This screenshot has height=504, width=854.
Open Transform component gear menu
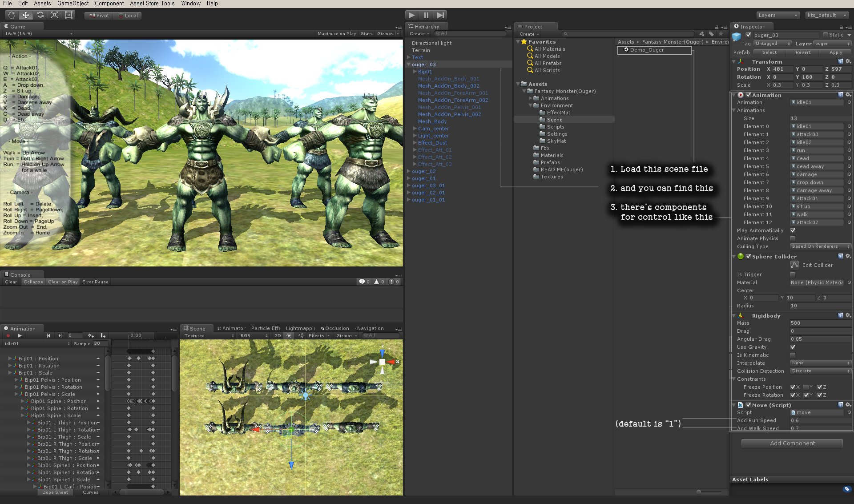[x=848, y=62]
